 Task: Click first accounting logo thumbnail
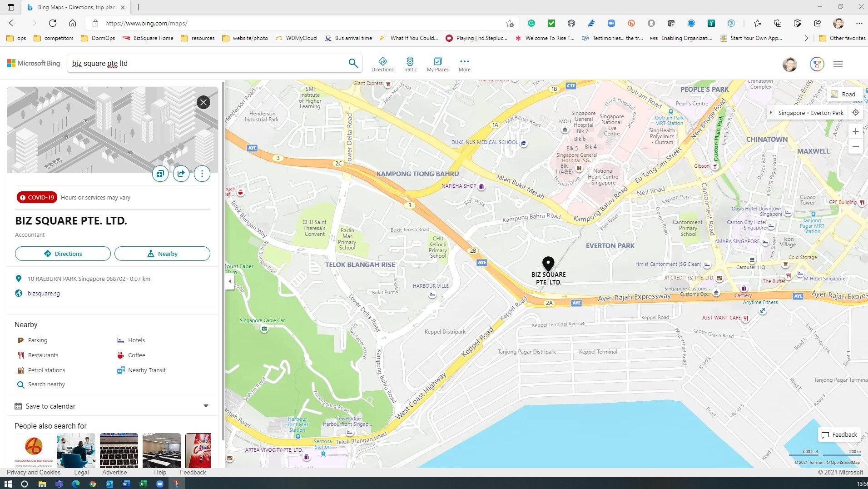pos(34,450)
